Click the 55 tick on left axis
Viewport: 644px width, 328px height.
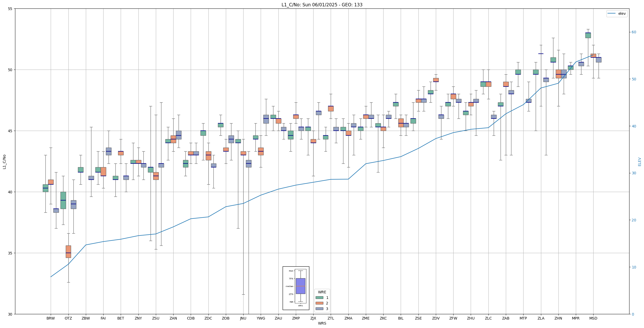[x=10, y=9]
